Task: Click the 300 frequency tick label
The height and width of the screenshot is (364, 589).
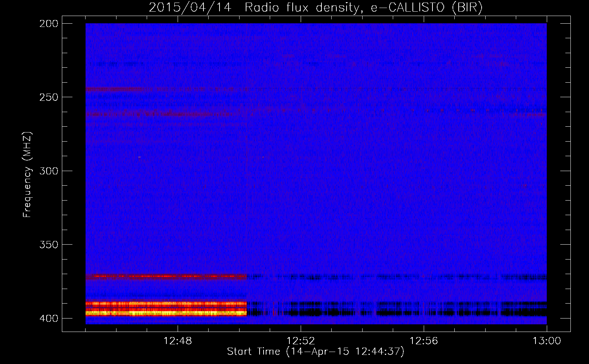Action: [x=49, y=171]
